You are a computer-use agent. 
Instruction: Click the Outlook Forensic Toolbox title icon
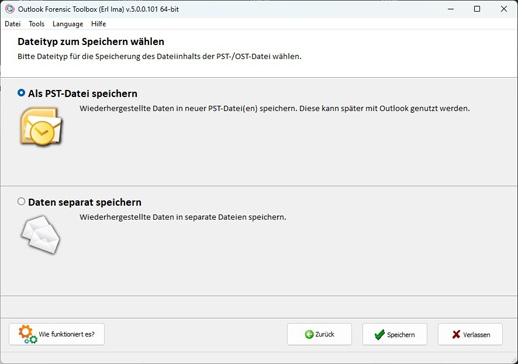pos(10,9)
